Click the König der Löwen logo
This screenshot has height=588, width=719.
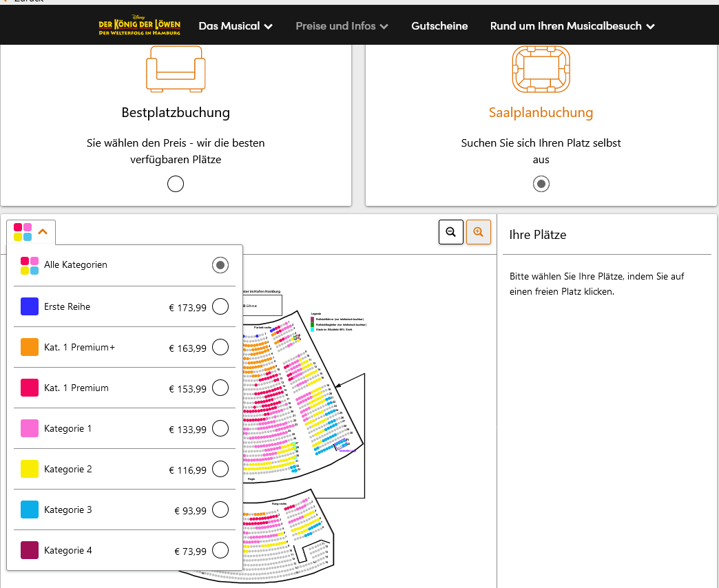[x=140, y=25]
